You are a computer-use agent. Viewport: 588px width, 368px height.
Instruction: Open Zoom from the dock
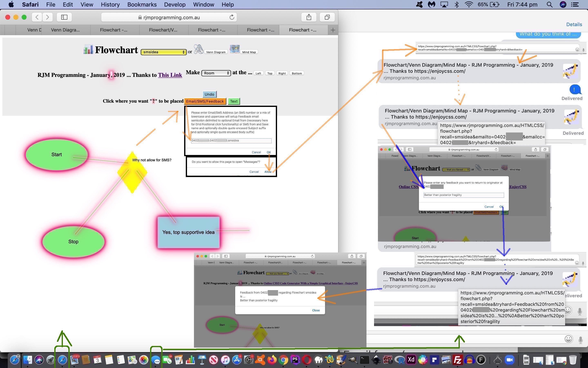(510, 360)
